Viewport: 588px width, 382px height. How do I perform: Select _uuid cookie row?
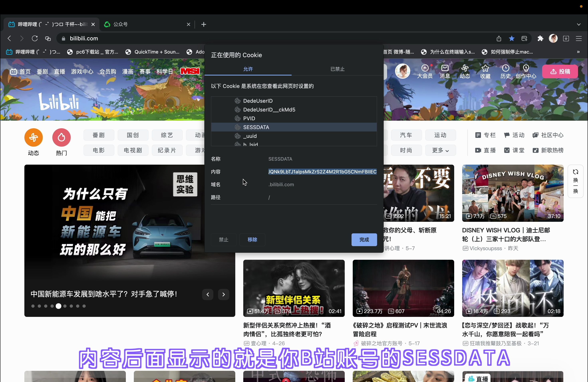point(294,136)
